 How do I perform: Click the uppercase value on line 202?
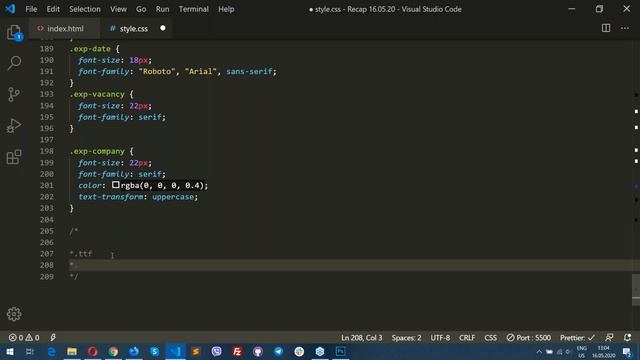pyautogui.click(x=173, y=197)
